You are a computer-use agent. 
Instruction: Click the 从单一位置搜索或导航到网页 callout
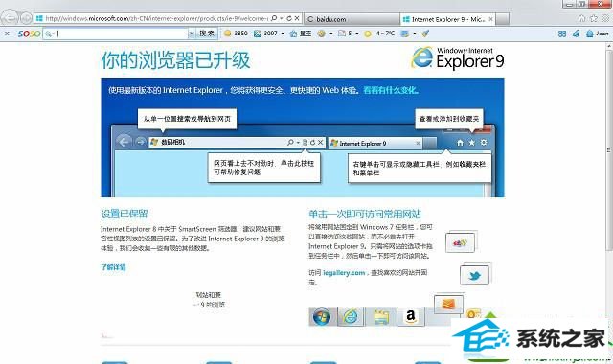[187, 119]
